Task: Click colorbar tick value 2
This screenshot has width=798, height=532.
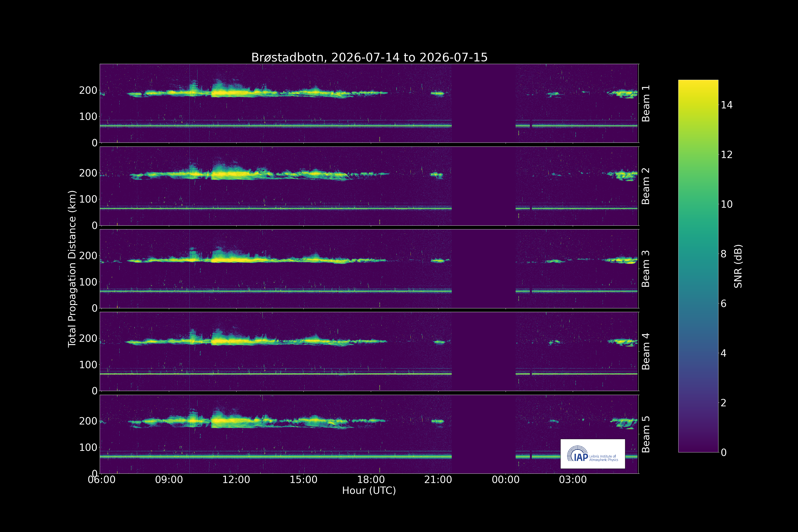Action: coord(724,403)
